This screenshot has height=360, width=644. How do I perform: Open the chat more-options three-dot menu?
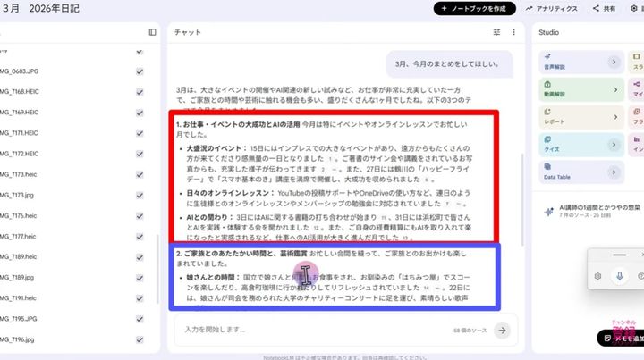click(x=513, y=32)
